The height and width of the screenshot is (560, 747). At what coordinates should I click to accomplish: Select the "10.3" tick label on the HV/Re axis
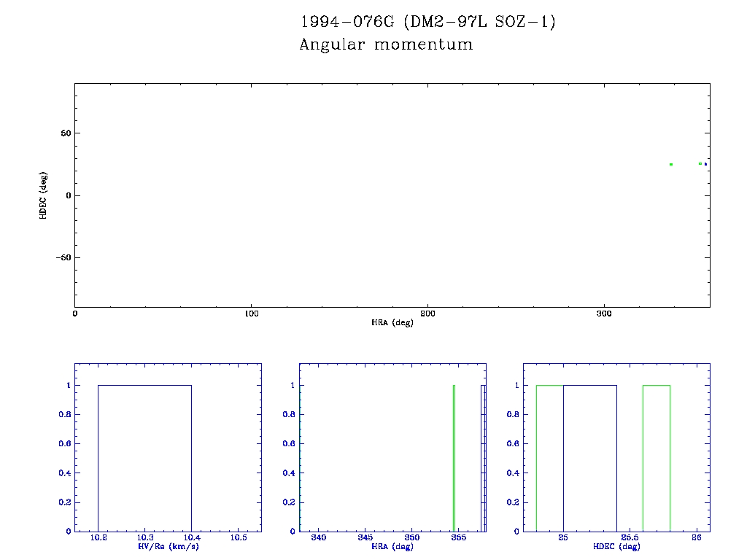coord(145,538)
